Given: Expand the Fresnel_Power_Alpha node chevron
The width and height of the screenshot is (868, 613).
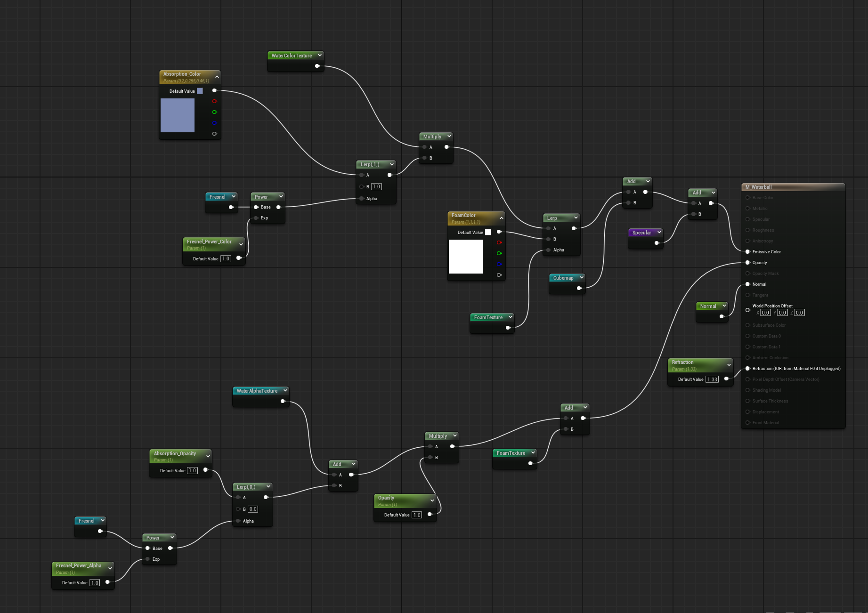Looking at the screenshot, I should 110,568.
